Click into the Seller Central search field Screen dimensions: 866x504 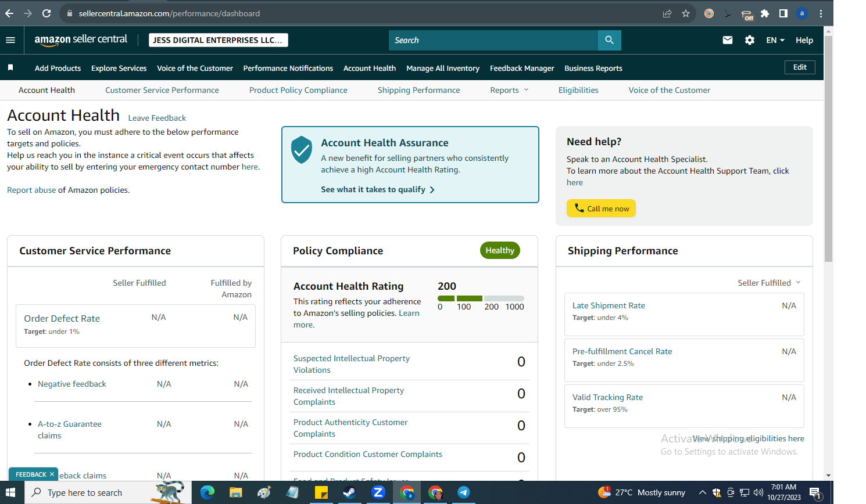(x=493, y=40)
